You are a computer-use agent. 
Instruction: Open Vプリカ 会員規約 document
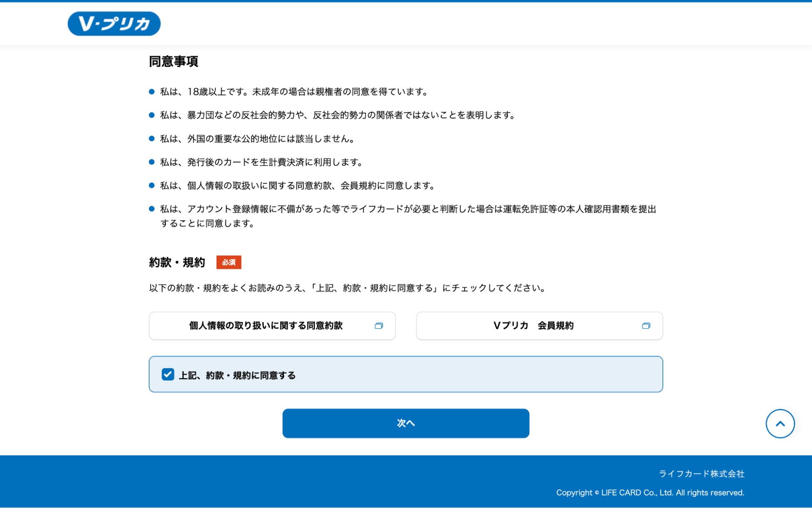click(533, 326)
